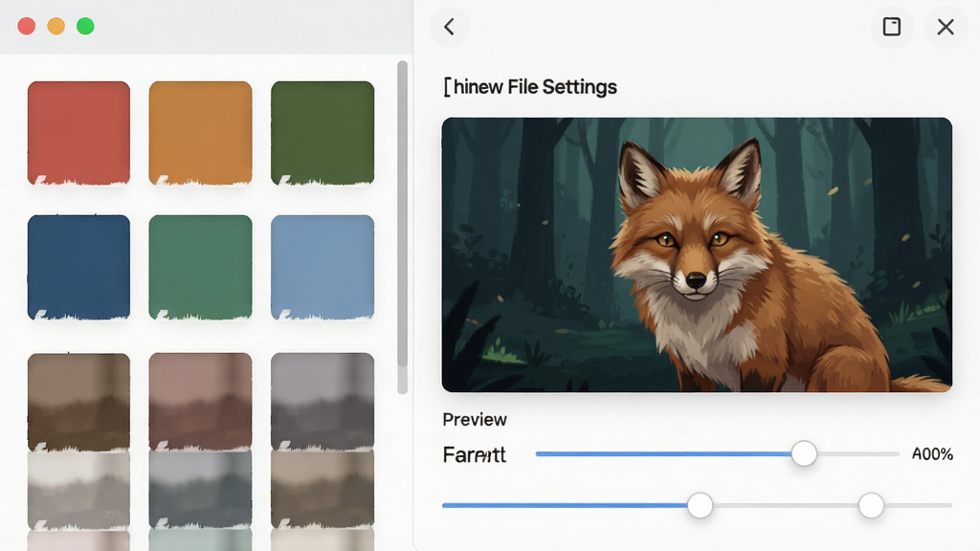
Task: Close the File Settings panel
Action: point(946,27)
